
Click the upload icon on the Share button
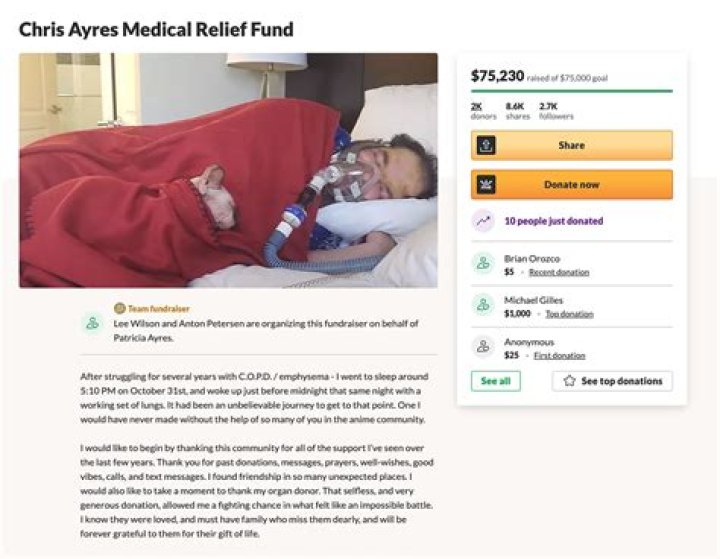coord(486,145)
